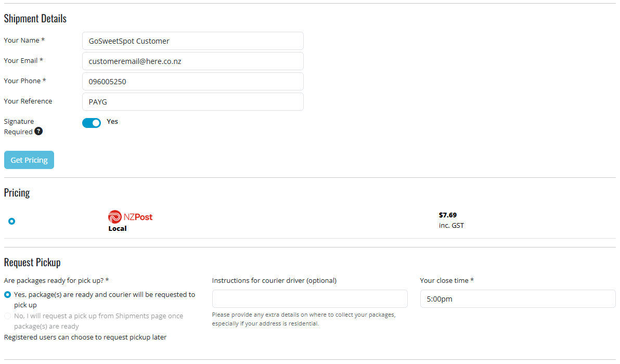Screen dimensions: 620x364
Task: Click the Shipment Details heading
Action: click(35, 18)
